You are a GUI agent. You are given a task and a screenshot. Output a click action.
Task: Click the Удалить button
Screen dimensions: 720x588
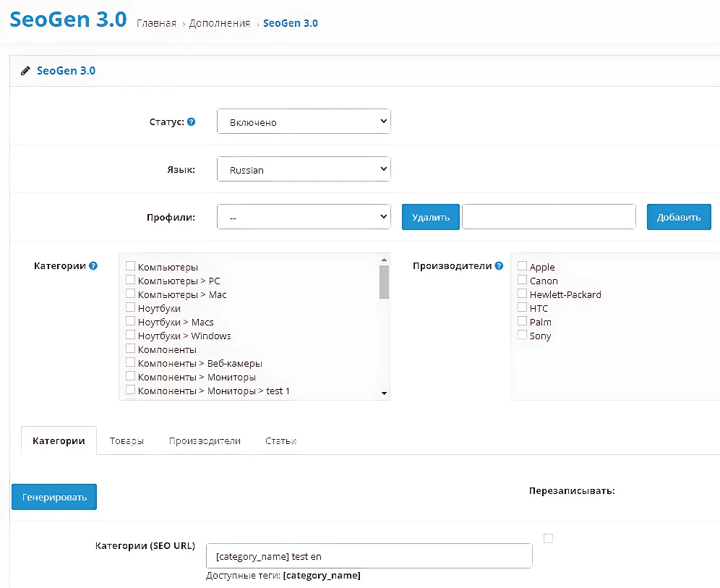pos(431,217)
